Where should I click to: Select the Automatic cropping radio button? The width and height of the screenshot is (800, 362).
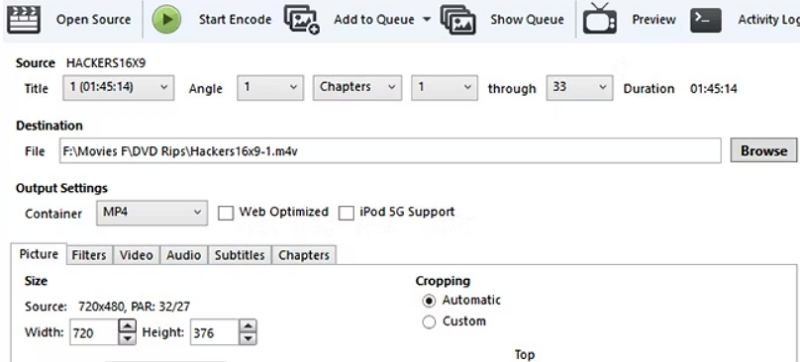pyautogui.click(x=430, y=301)
